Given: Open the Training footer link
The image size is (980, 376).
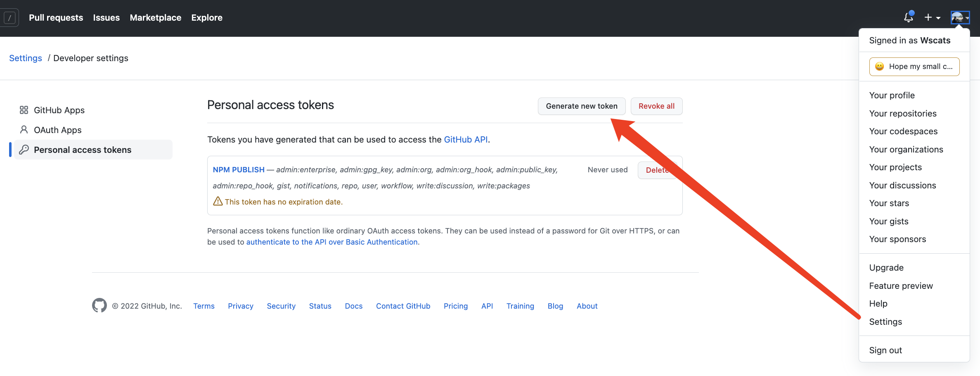Looking at the screenshot, I should [x=520, y=306].
